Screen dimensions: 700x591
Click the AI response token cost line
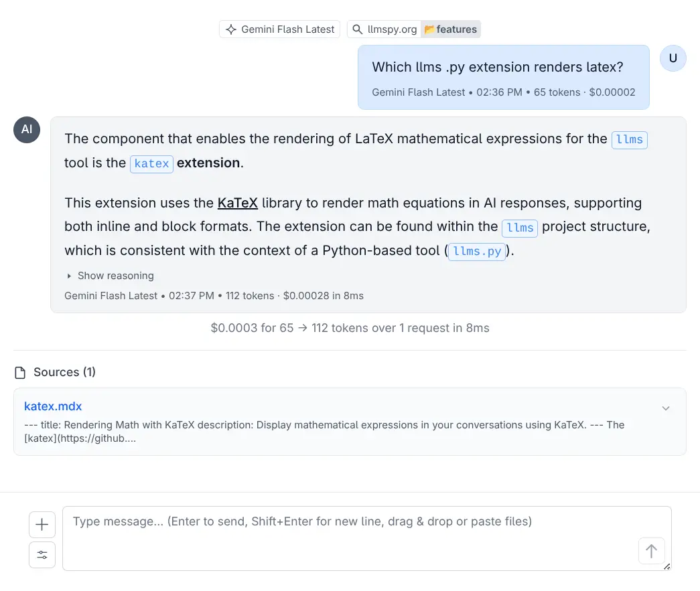click(x=214, y=296)
